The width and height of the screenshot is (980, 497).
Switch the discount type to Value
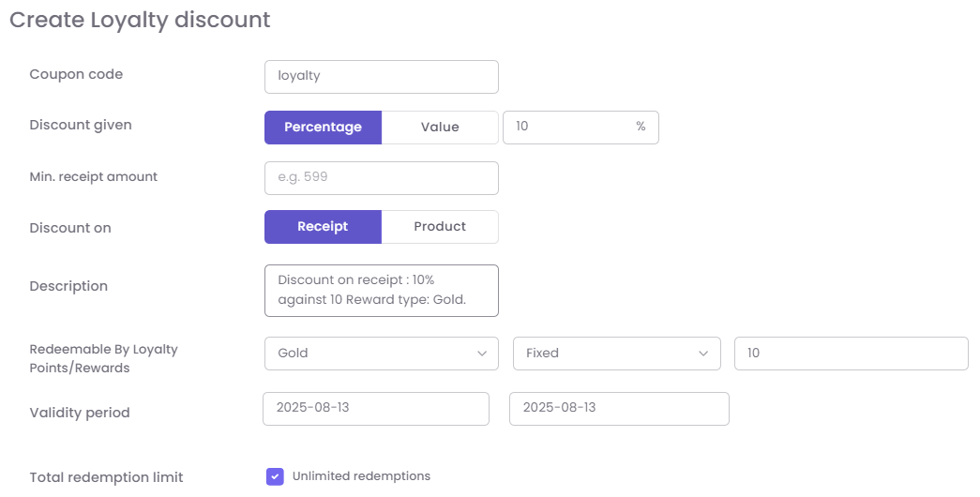[x=440, y=128]
